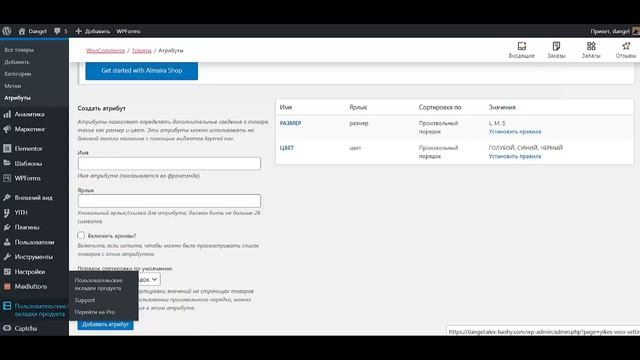Click the YITH sidebar icon

click(x=7, y=212)
